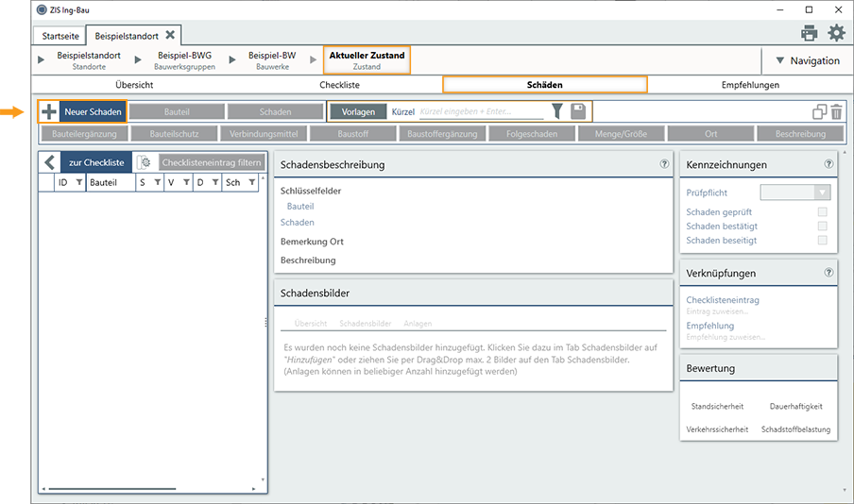This screenshot has width=854, height=504.
Task: Click the Verbindungsmittel button
Action: [264, 133]
